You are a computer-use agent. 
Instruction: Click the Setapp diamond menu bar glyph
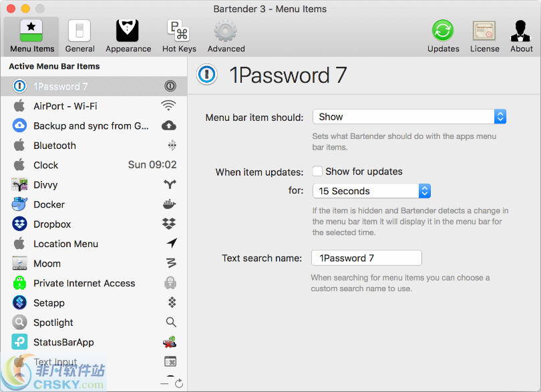click(172, 303)
